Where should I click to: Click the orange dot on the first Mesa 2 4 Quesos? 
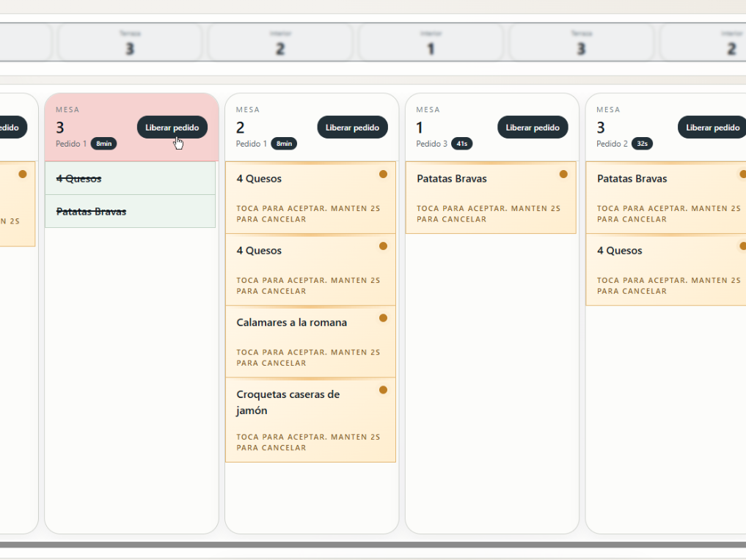[x=383, y=174]
